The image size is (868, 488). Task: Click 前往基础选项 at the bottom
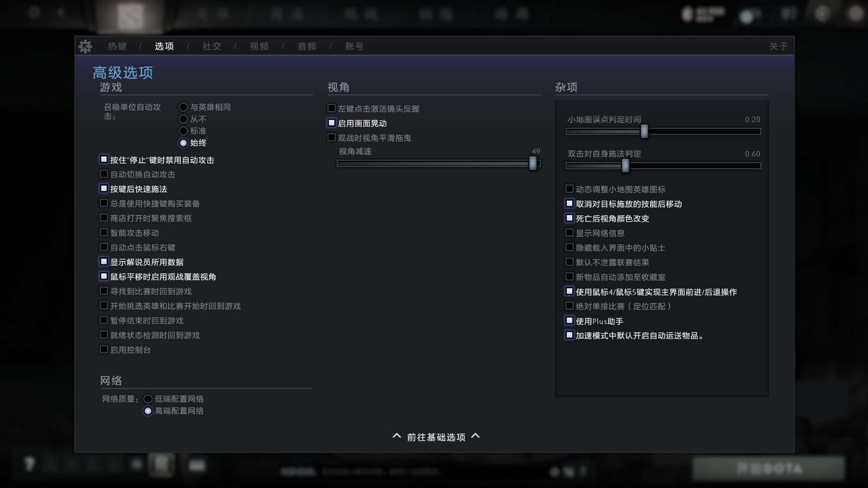[436, 437]
